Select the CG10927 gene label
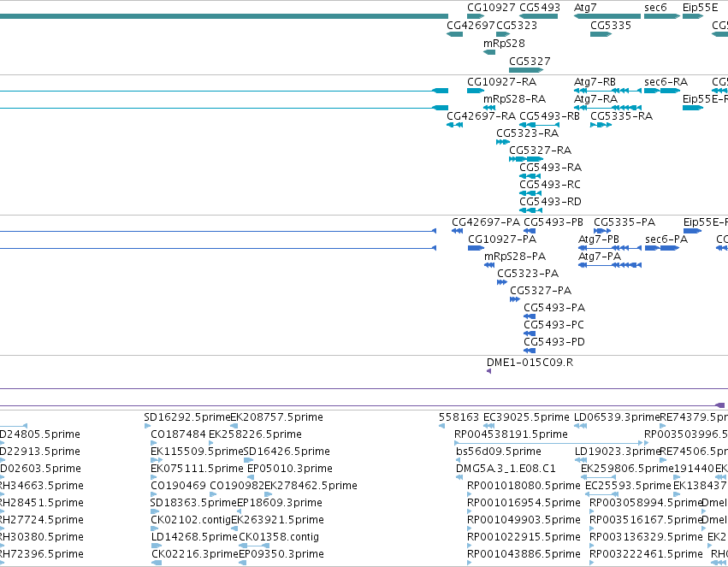728x567 pixels. 491,8
